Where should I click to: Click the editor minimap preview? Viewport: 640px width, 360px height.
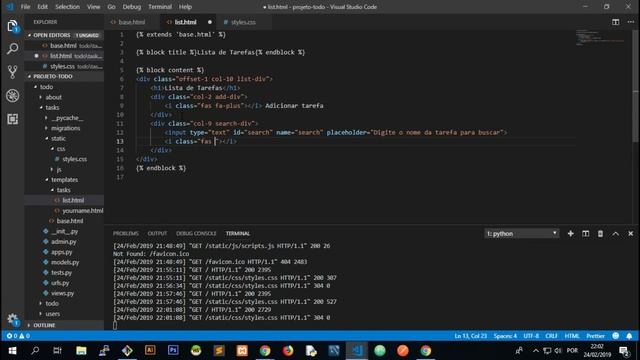click(x=600, y=38)
